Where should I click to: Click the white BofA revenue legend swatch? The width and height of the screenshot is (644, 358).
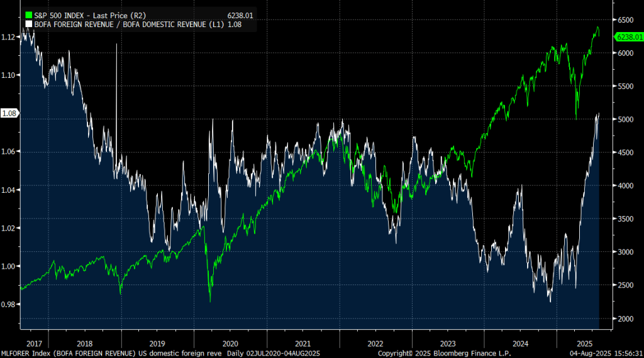point(28,23)
